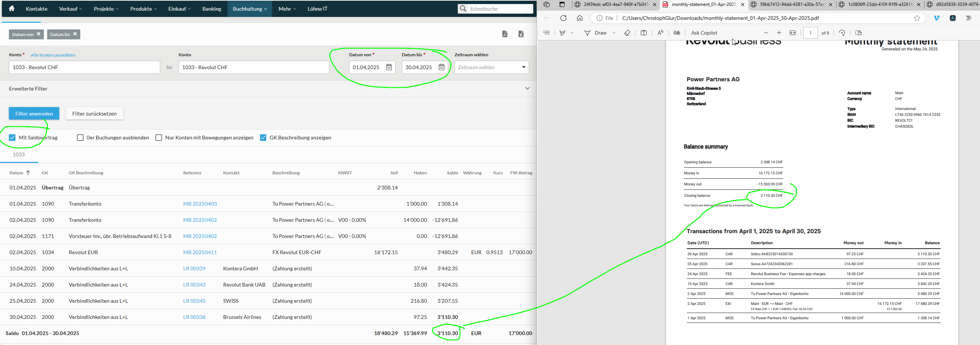Remove the Datum bis filter tag

pos(75,34)
